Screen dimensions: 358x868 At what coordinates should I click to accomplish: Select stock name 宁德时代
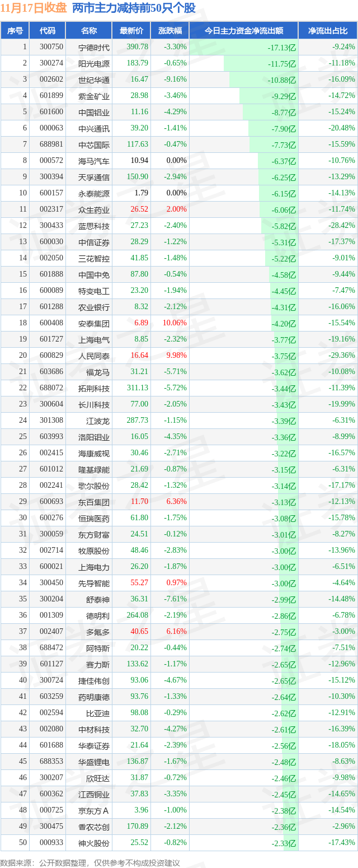click(94, 47)
